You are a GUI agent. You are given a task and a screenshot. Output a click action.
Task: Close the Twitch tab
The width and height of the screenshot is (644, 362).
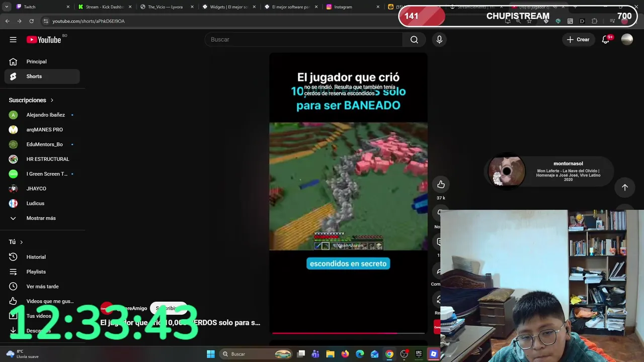point(68,7)
